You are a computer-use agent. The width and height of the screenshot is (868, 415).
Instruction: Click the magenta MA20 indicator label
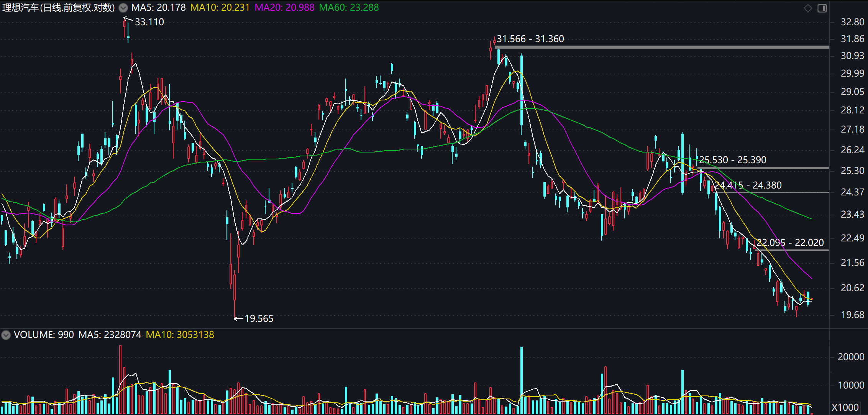[284, 8]
